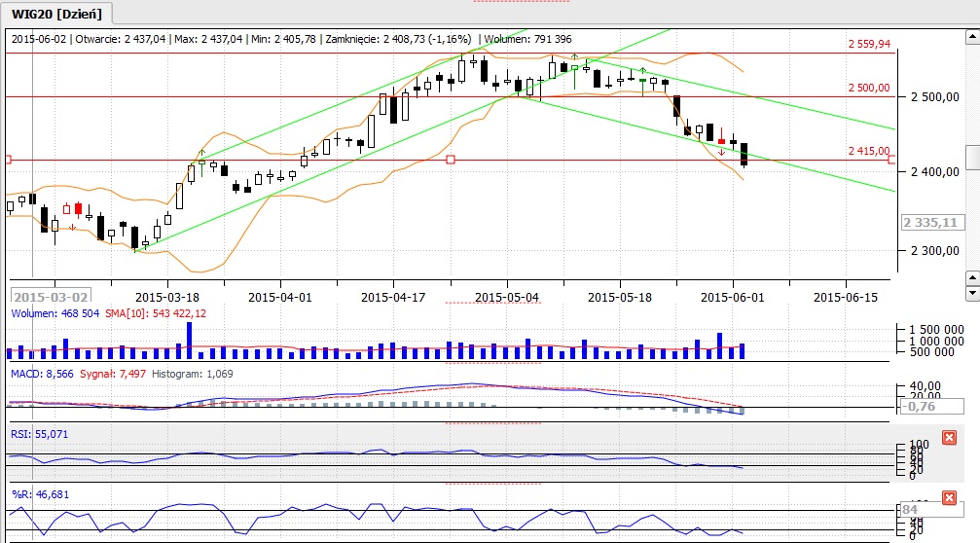Click the Wolumen: 791 396 value in header
980x543 pixels.
[x=528, y=39]
